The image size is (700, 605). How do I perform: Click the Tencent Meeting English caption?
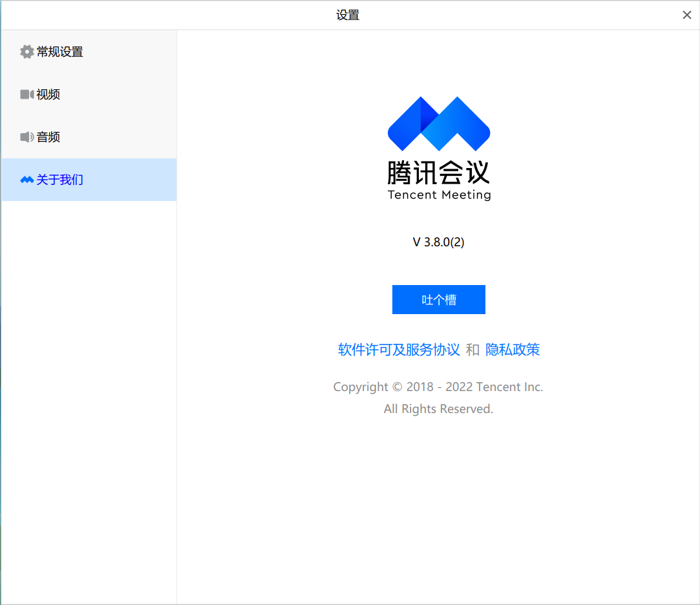tap(440, 195)
